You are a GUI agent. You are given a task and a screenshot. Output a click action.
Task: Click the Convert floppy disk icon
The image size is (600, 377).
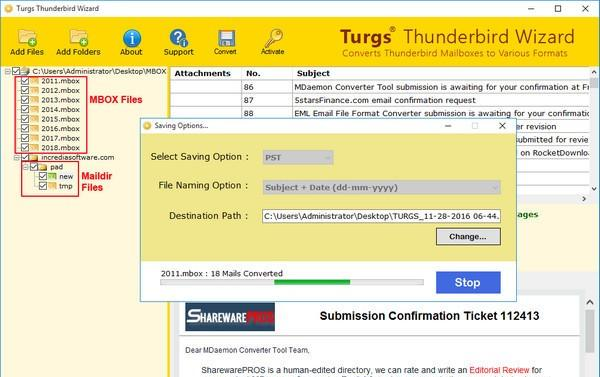click(226, 38)
